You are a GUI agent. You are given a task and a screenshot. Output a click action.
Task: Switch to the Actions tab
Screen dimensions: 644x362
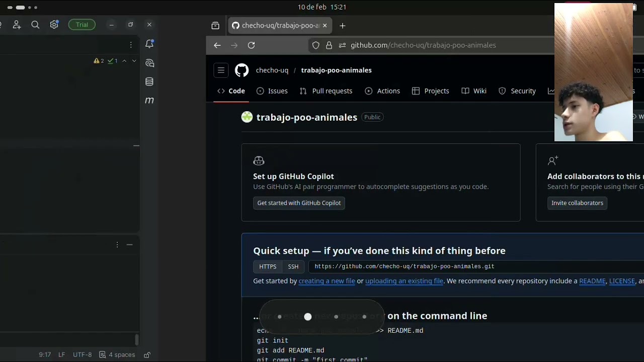tap(382, 91)
